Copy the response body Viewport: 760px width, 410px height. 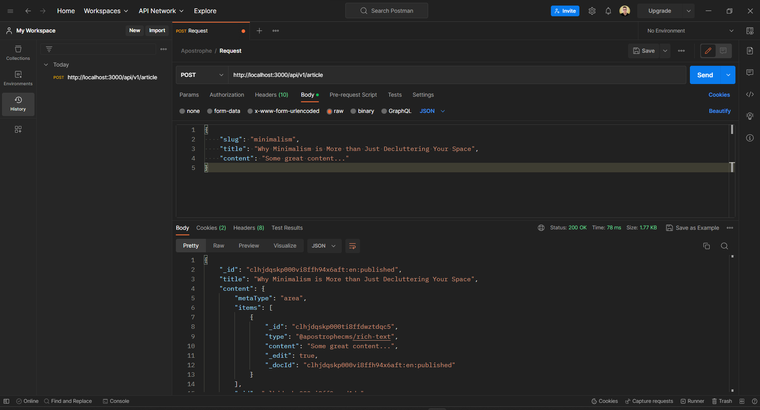pyautogui.click(x=706, y=246)
